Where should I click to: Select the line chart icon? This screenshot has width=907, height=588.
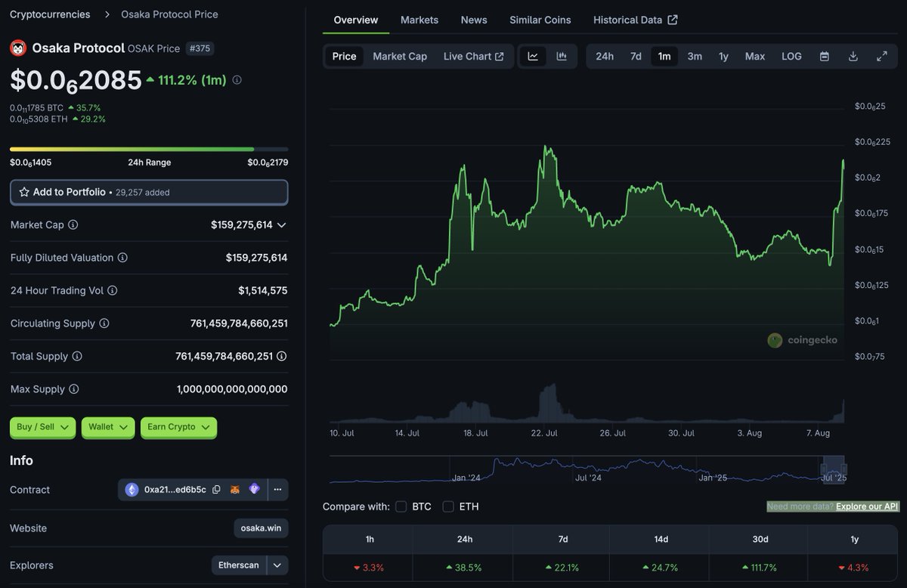coord(533,57)
